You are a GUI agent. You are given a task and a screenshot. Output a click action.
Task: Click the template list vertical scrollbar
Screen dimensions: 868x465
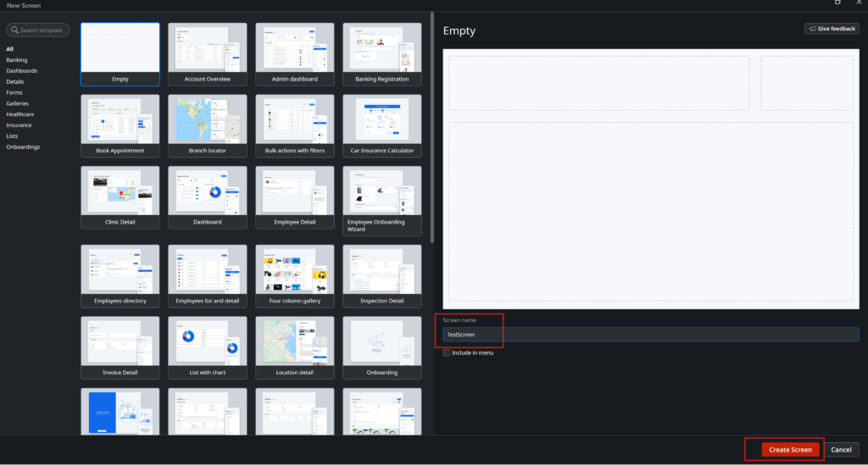click(x=432, y=127)
